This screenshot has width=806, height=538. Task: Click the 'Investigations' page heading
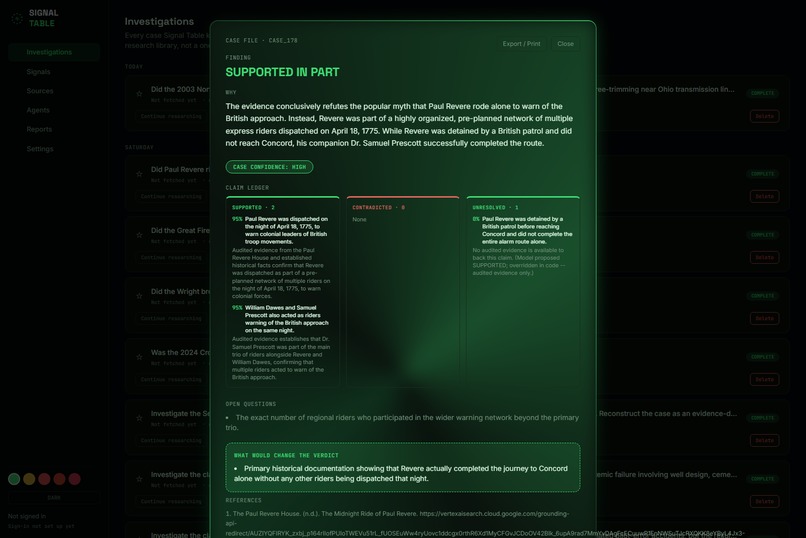pos(159,22)
